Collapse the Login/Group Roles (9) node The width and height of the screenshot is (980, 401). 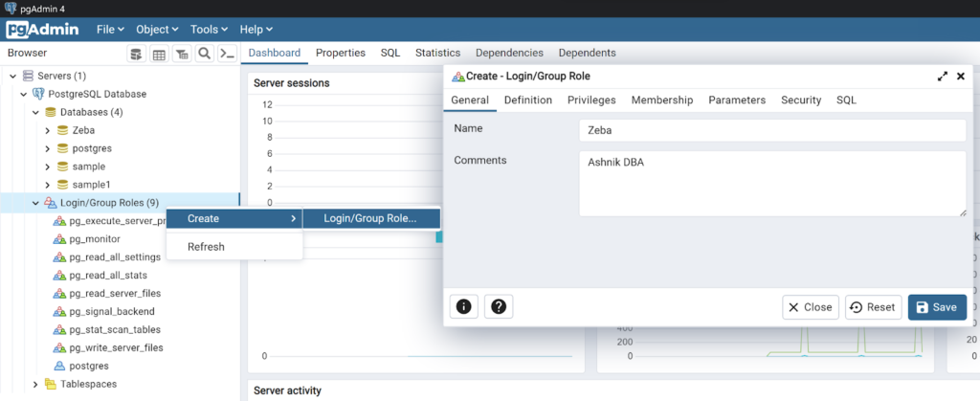coord(35,203)
